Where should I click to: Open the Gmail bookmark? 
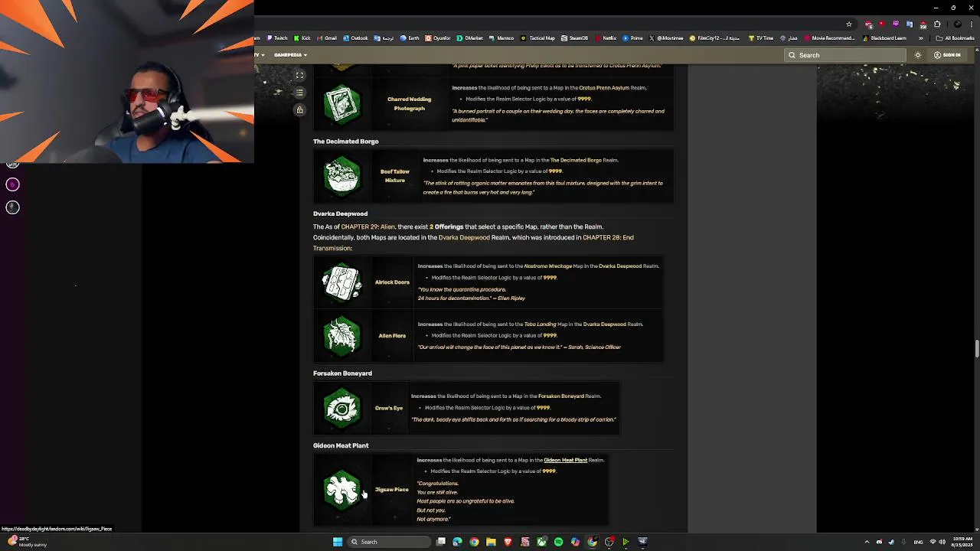(327, 38)
